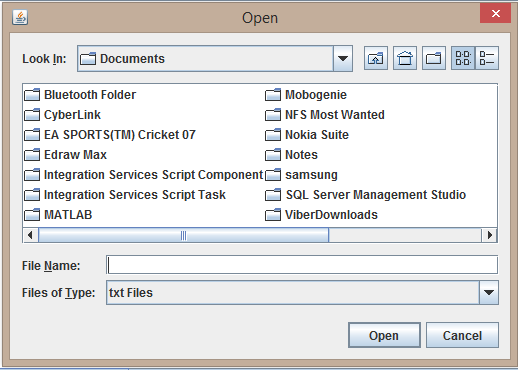Click the File Name text field
Viewport: 518px width, 370px height.
click(302, 265)
